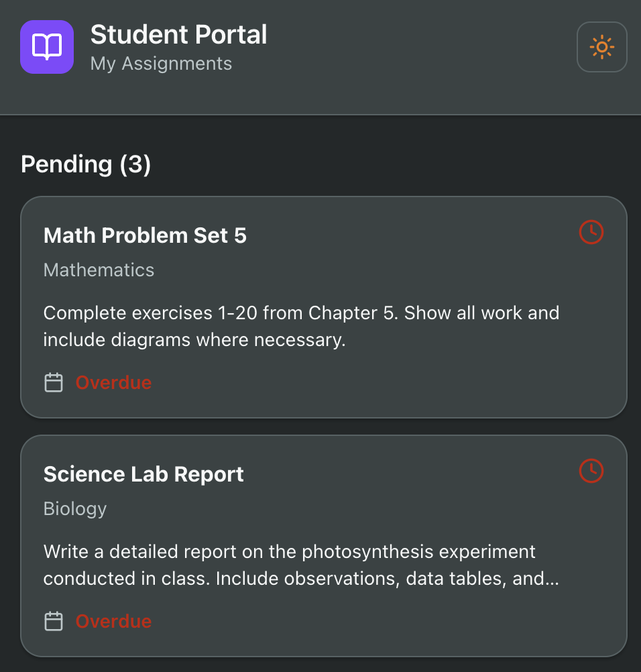Click empty space in the Math assignment card
The height and width of the screenshot is (672, 641).
402,382
